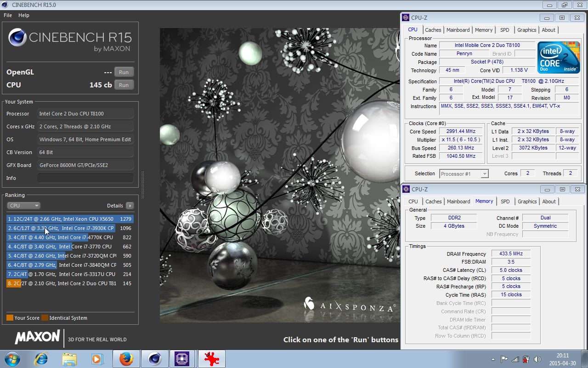This screenshot has width=588, height=368.
Task: Switch to SPD tab in upper CPU-Z
Action: 505,30
